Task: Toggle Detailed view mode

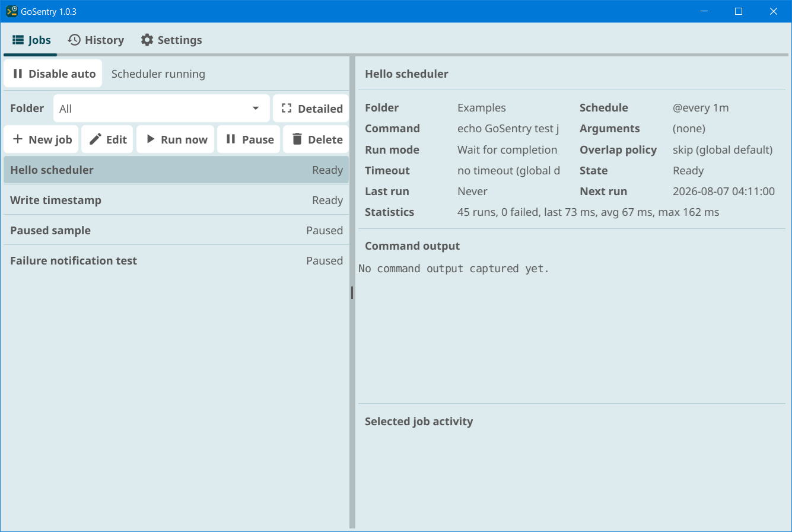Action: click(311, 109)
